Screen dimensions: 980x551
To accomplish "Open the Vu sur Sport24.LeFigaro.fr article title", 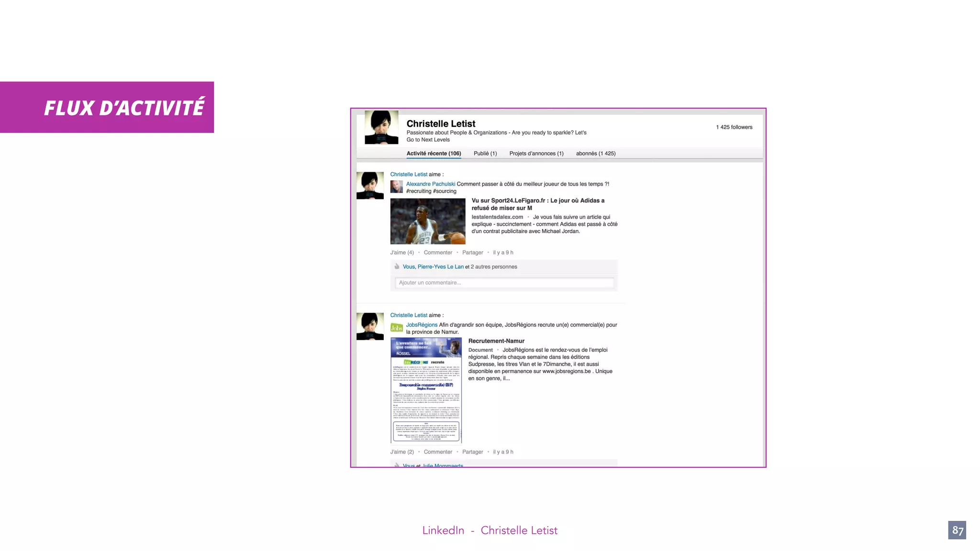I will (x=538, y=204).
